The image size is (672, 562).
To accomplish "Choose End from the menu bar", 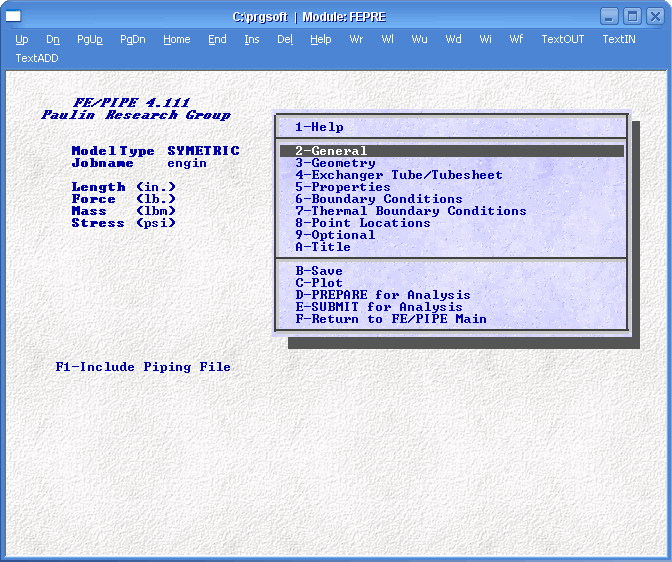I will pyautogui.click(x=217, y=39).
